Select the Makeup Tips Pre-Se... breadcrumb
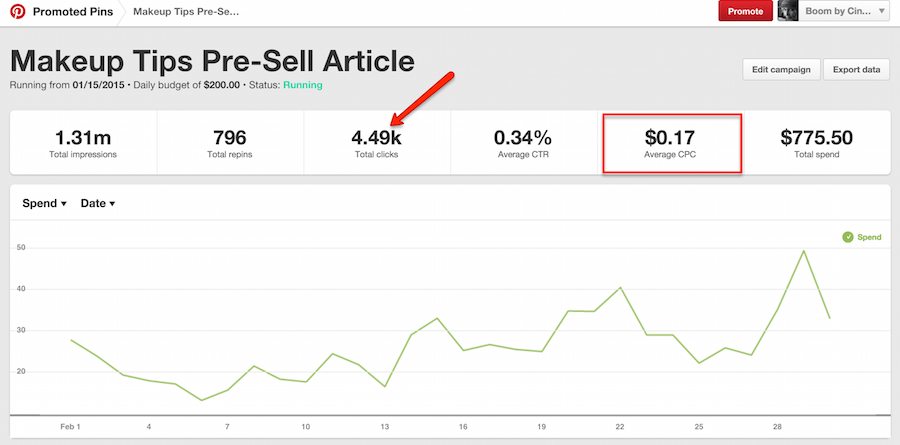900x445 pixels. pyautogui.click(x=186, y=11)
